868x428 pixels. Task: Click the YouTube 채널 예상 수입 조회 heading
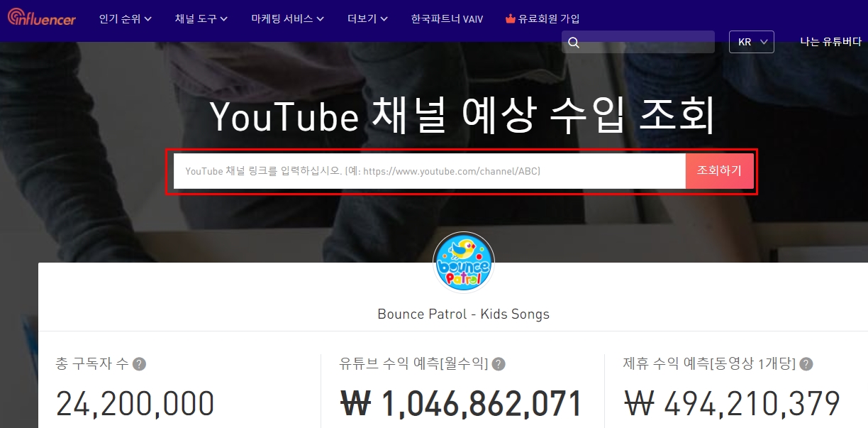[462, 117]
